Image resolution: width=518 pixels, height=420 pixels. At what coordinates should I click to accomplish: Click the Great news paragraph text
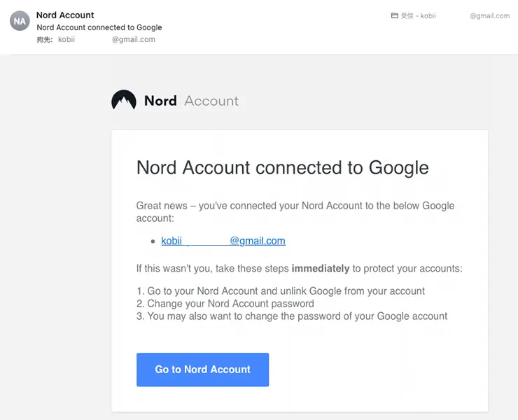click(295, 212)
